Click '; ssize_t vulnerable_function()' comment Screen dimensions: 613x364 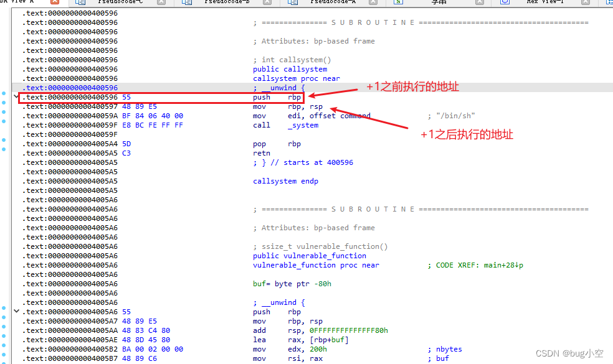[x=320, y=246]
